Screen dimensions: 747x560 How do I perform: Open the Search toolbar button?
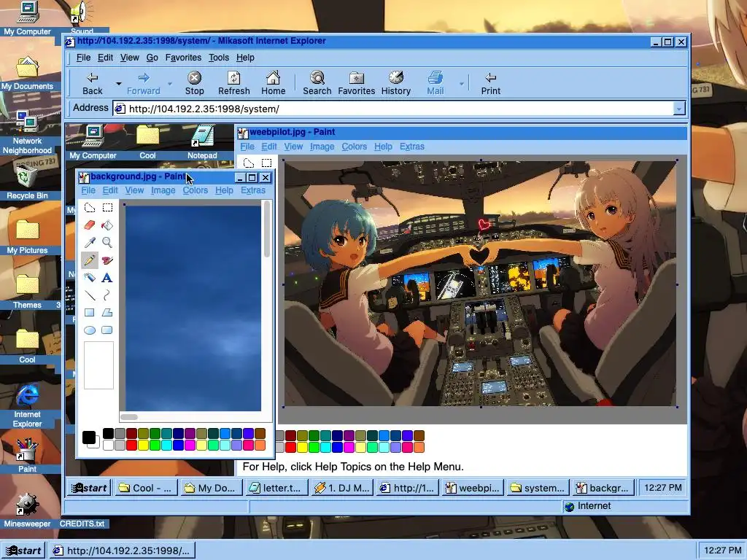pyautogui.click(x=317, y=83)
